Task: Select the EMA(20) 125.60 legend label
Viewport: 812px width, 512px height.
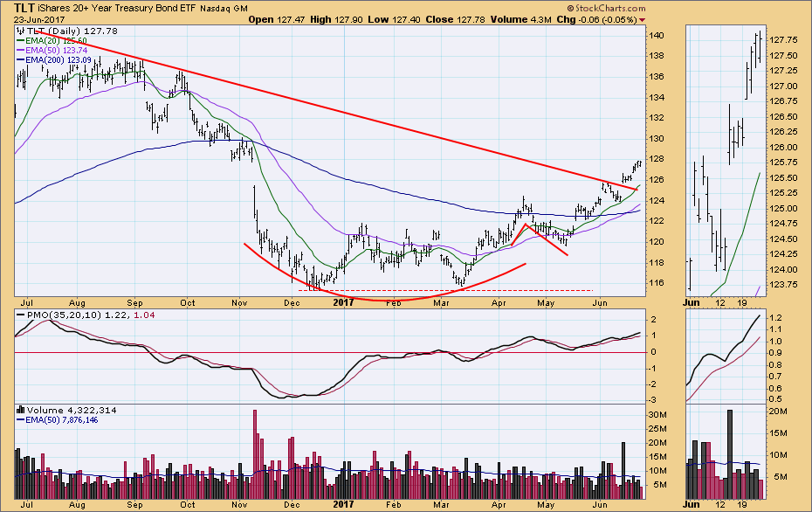Action: tap(56, 40)
